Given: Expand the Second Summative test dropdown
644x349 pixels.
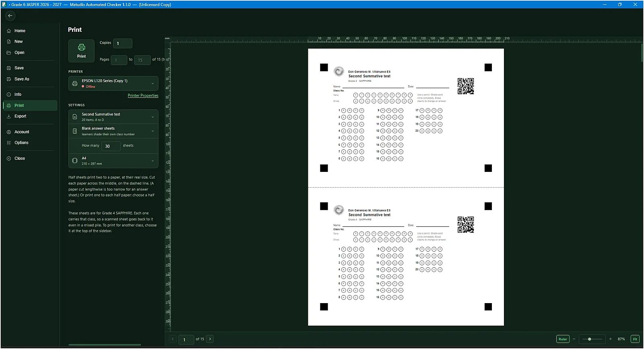Looking at the screenshot, I should click(x=114, y=117).
